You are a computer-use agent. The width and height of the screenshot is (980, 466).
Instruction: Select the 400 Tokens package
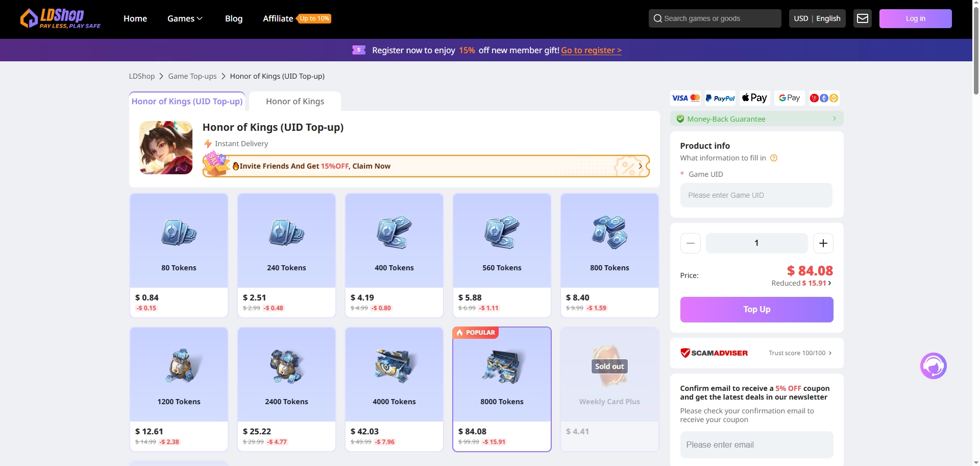(x=394, y=255)
